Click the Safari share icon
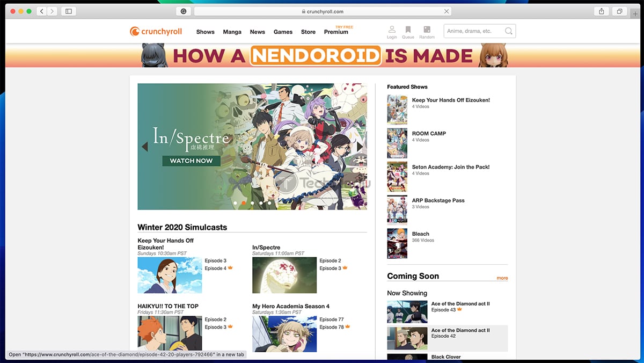644x363 pixels. [601, 11]
